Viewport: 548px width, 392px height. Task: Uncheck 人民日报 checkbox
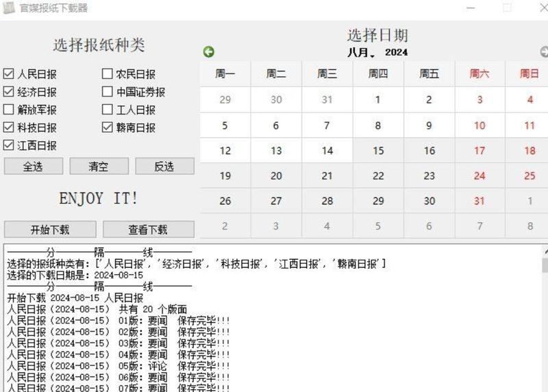click(8, 74)
